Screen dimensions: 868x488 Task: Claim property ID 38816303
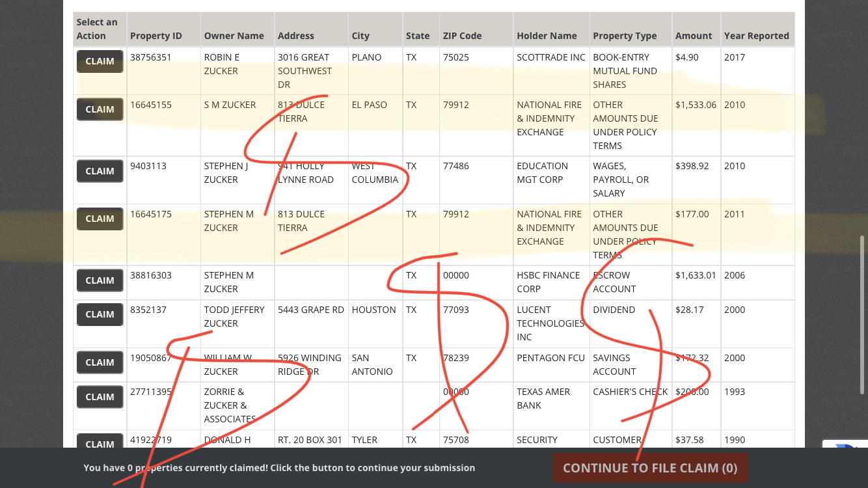tap(100, 280)
